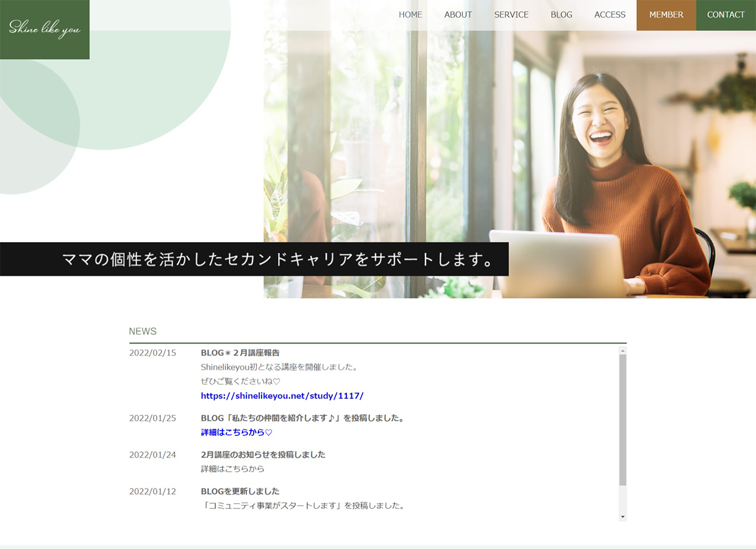This screenshot has width=756, height=549.
Task: Navigate to the ABOUT page
Action: click(458, 15)
